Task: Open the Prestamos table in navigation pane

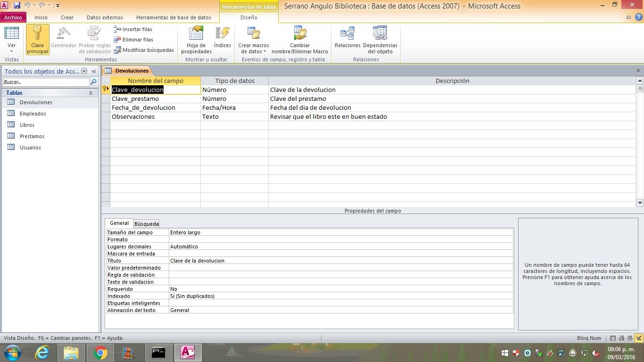Action: coord(32,136)
